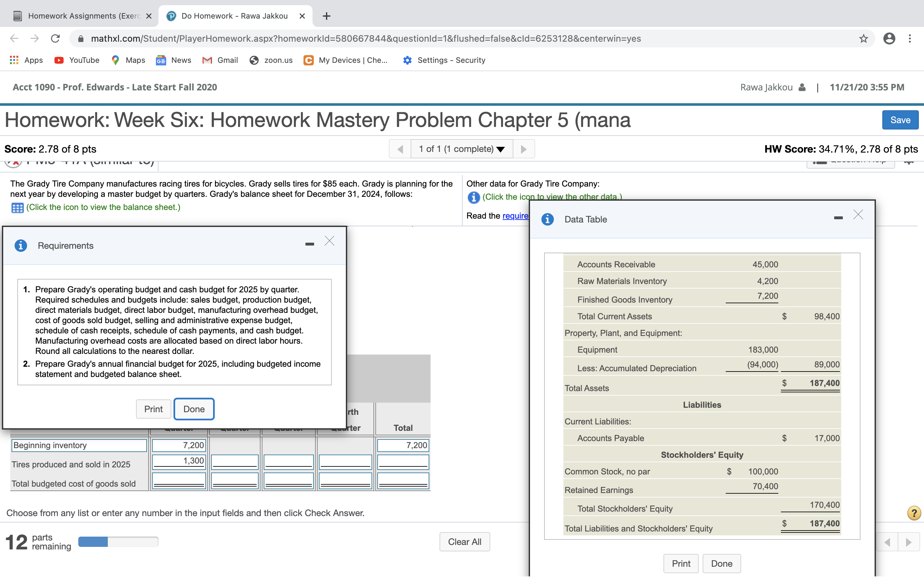Screen dimensions: 924x577
Task: Bookmark the page using the star icon
Action: coord(863,38)
